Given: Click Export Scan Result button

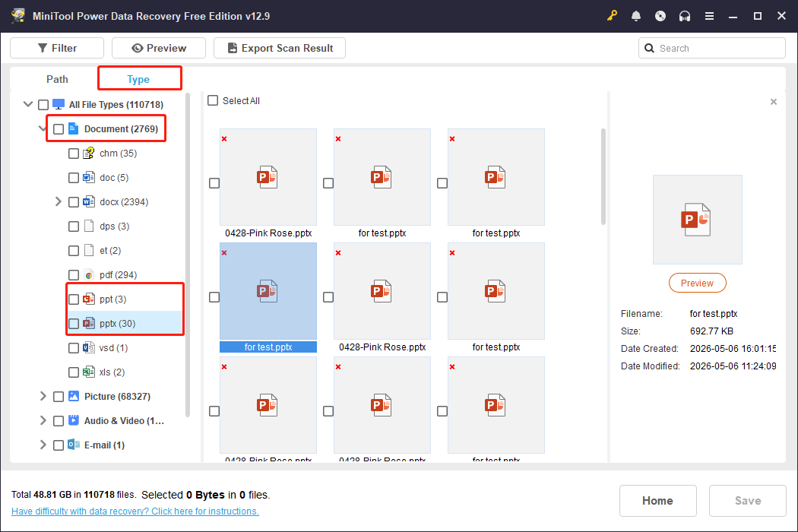Looking at the screenshot, I should tap(280, 48).
